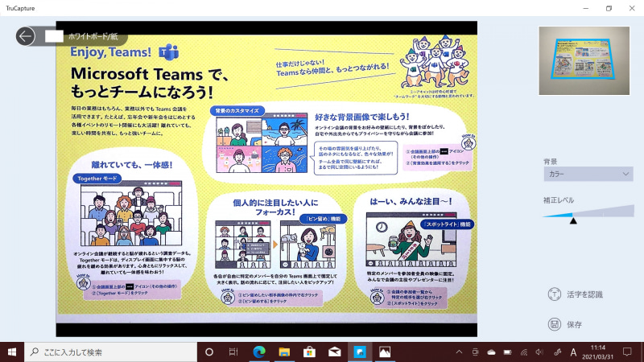644x362 pixels.
Task: Open the original photo thumbnail preview
Action: (x=584, y=61)
